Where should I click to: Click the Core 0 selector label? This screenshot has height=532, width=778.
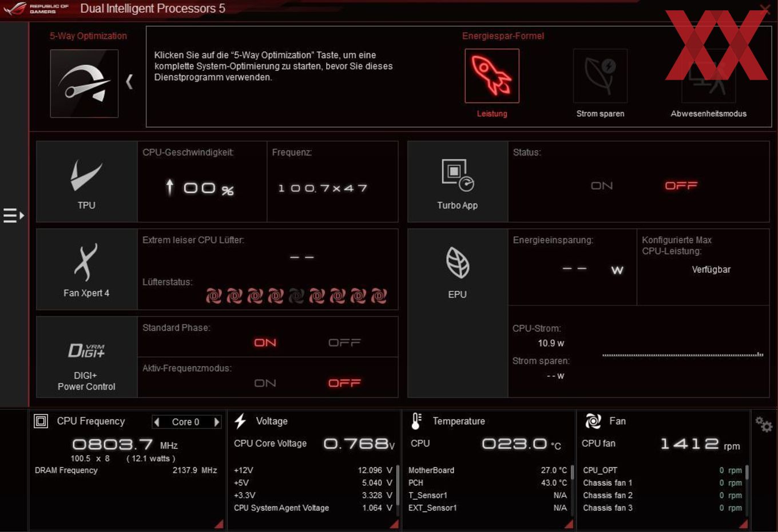click(186, 422)
